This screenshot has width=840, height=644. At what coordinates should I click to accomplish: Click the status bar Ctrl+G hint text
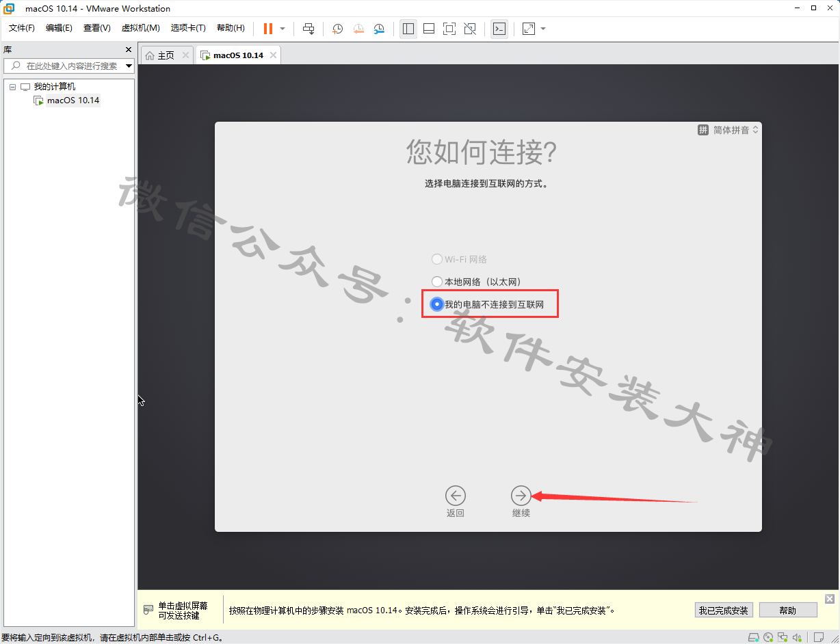(111, 638)
